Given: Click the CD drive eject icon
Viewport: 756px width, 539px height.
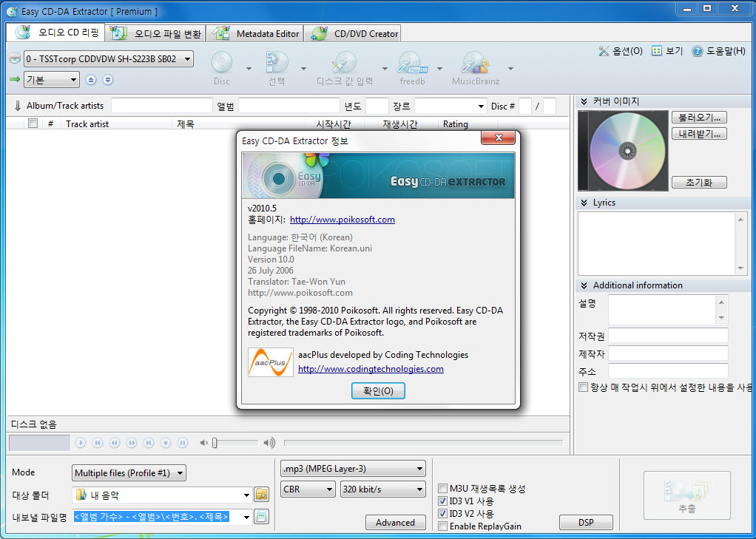Looking at the screenshot, I should (15, 59).
